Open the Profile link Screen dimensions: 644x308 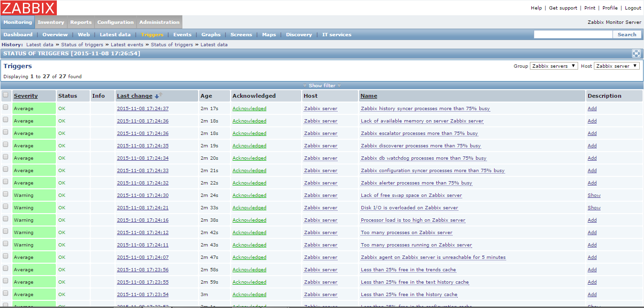[x=610, y=8]
